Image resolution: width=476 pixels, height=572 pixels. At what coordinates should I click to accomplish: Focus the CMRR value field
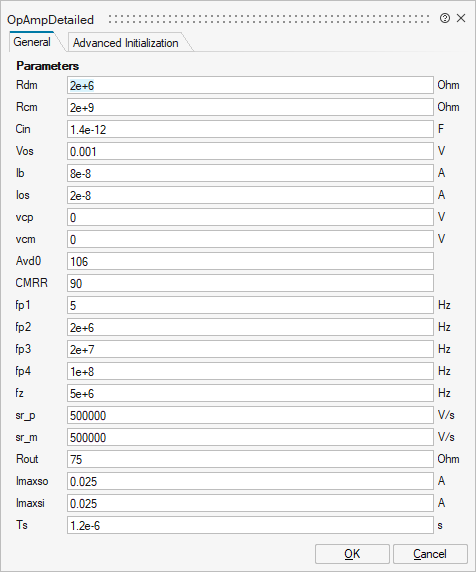point(250,283)
